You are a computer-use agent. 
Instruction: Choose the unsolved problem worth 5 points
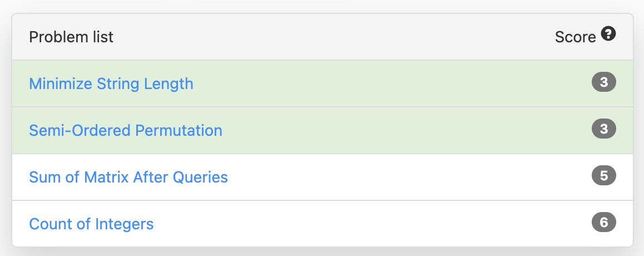(x=128, y=177)
